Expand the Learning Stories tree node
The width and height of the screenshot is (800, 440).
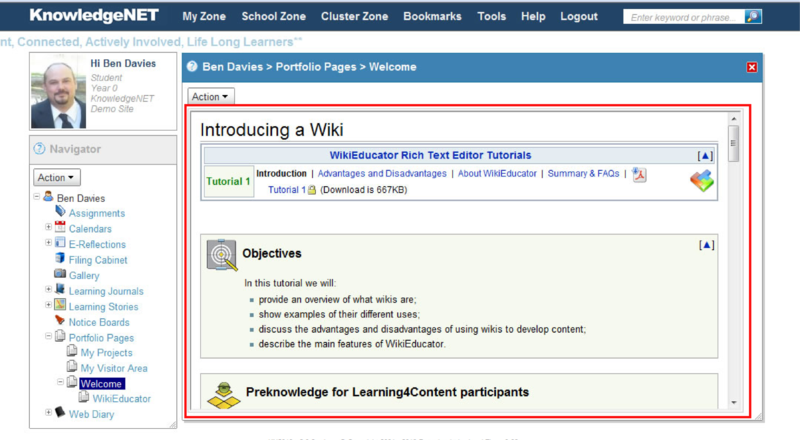pos(48,305)
